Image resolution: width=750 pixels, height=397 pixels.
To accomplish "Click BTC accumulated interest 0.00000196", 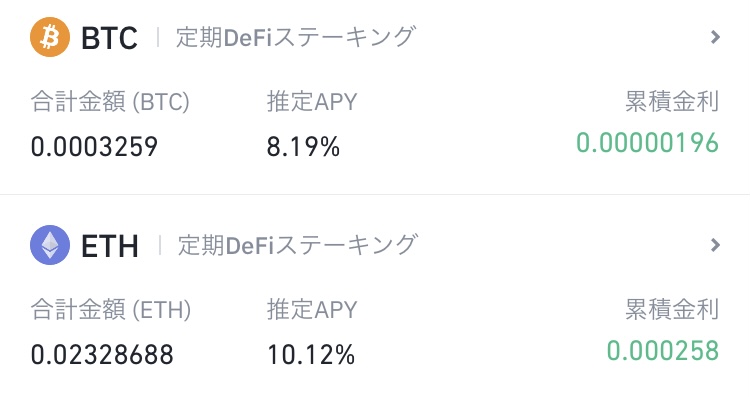I will pos(648,143).
